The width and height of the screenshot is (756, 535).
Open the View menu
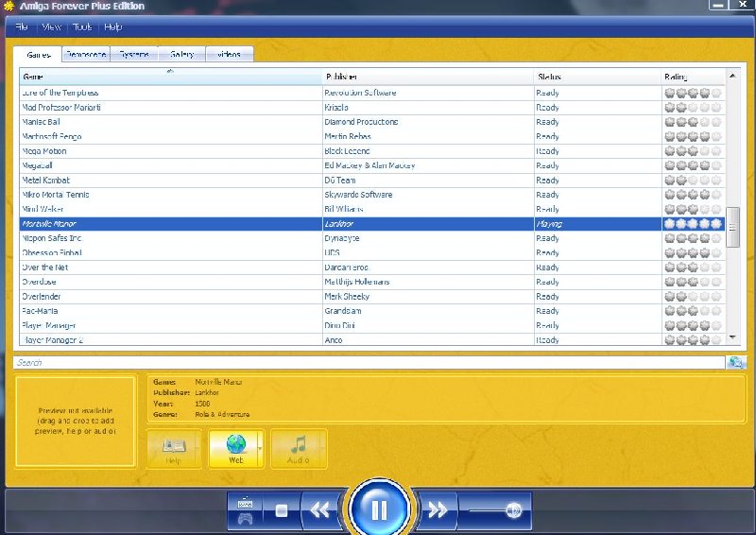[52, 27]
